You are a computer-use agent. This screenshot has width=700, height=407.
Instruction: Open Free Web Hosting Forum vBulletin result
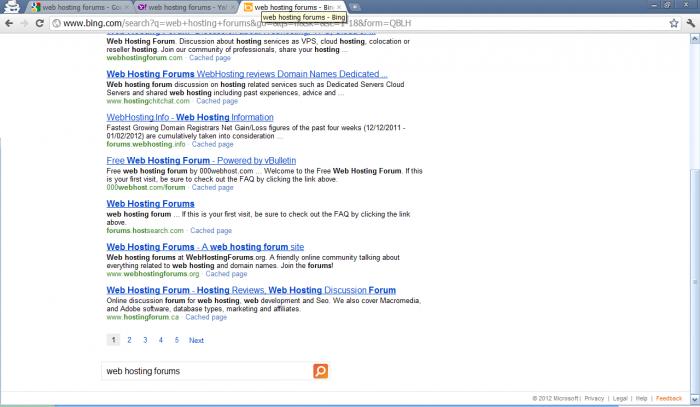(201, 161)
